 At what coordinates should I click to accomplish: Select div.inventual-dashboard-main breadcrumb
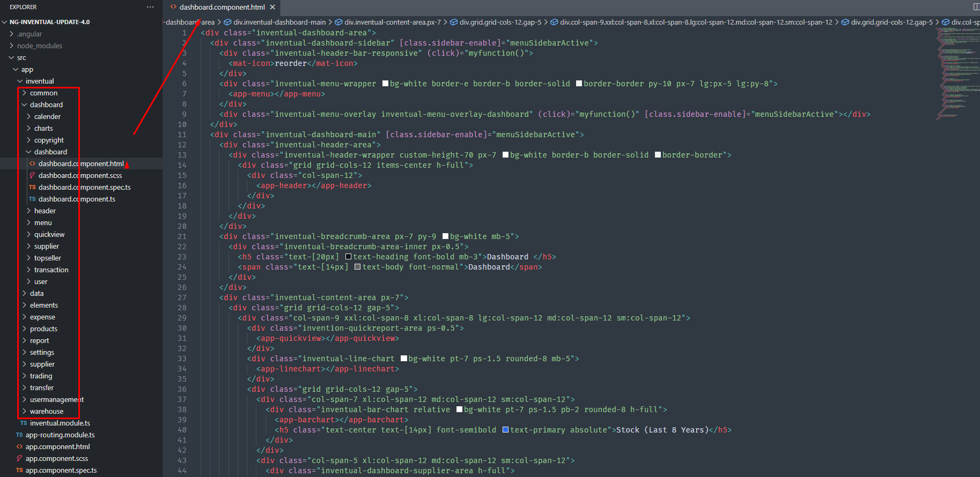click(x=275, y=22)
